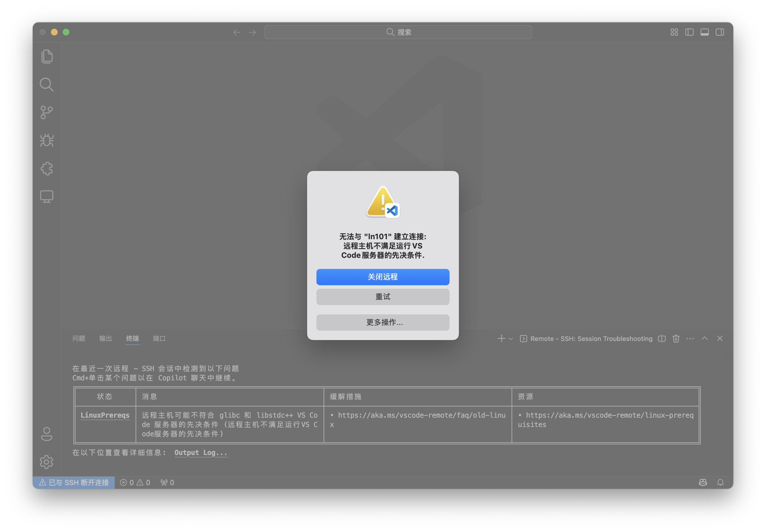The image size is (766, 532).
Task: Switch to the 问题 panel tab
Action: [79, 338]
